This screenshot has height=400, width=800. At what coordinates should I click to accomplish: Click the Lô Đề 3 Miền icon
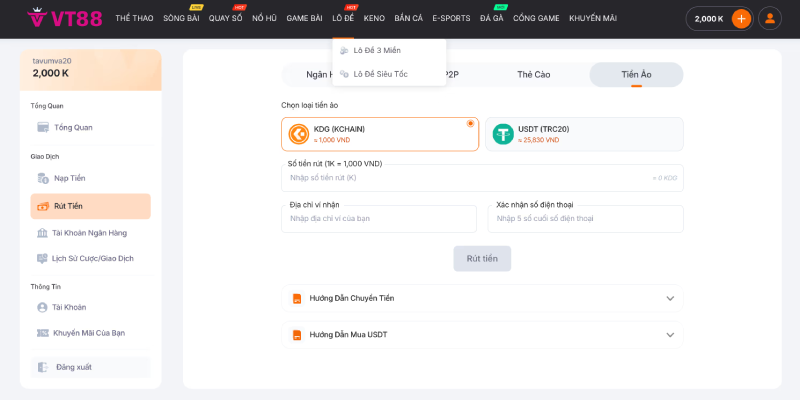344,51
